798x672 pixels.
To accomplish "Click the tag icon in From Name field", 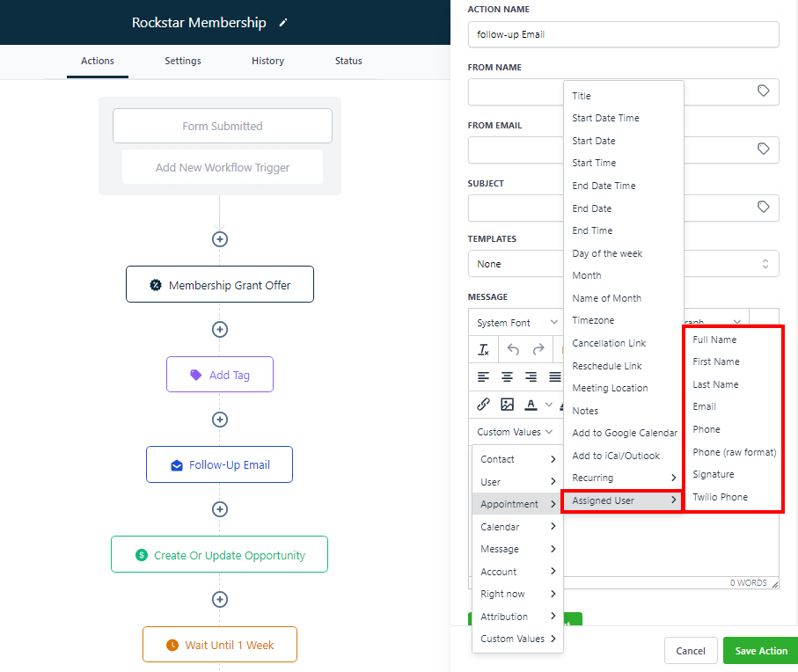I will tap(763, 91).
